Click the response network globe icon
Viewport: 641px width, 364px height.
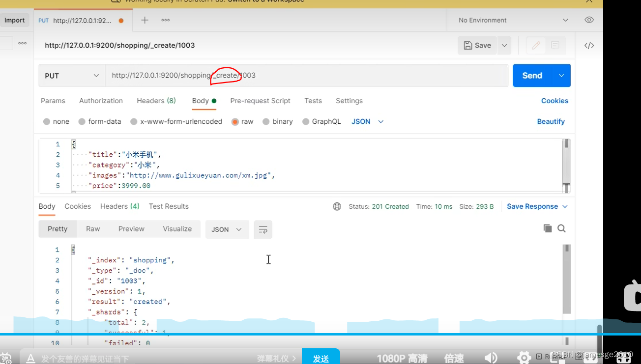click(337, 206)
